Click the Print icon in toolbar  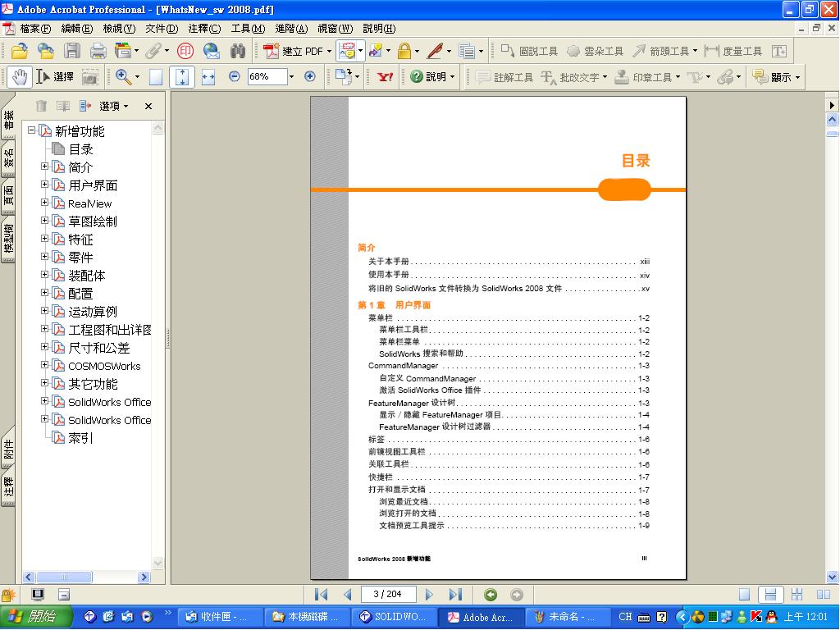98,51
